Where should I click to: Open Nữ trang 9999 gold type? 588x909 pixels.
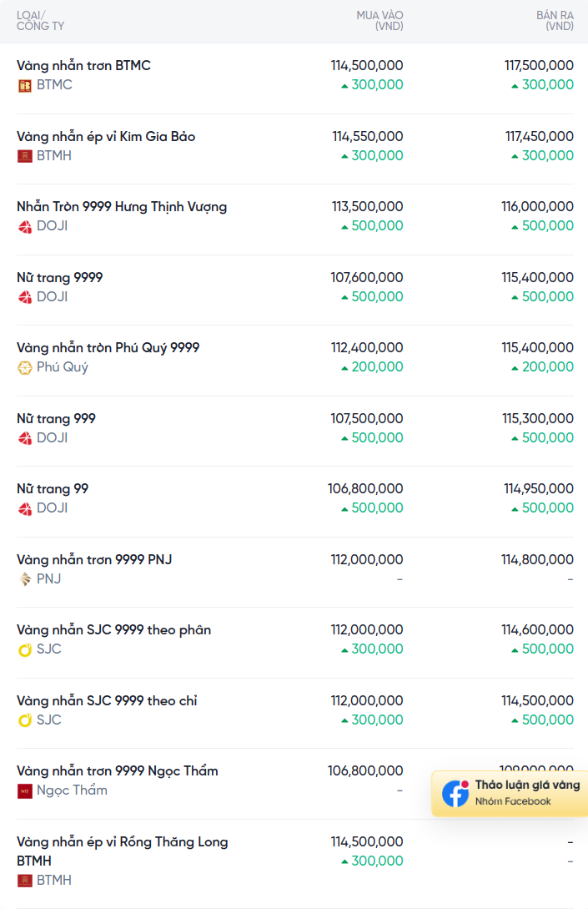[59, 277]
